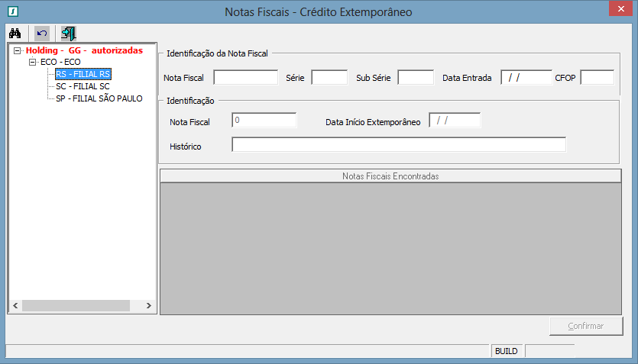Click the binoculars search icon
This screenshot has width=638, height=364.
tap(15, 34)
